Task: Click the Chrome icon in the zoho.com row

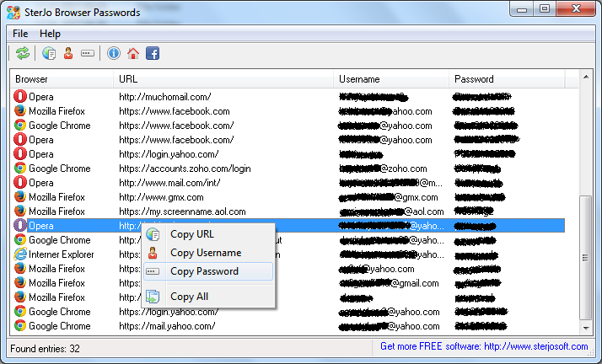Action: click(20, 168)
